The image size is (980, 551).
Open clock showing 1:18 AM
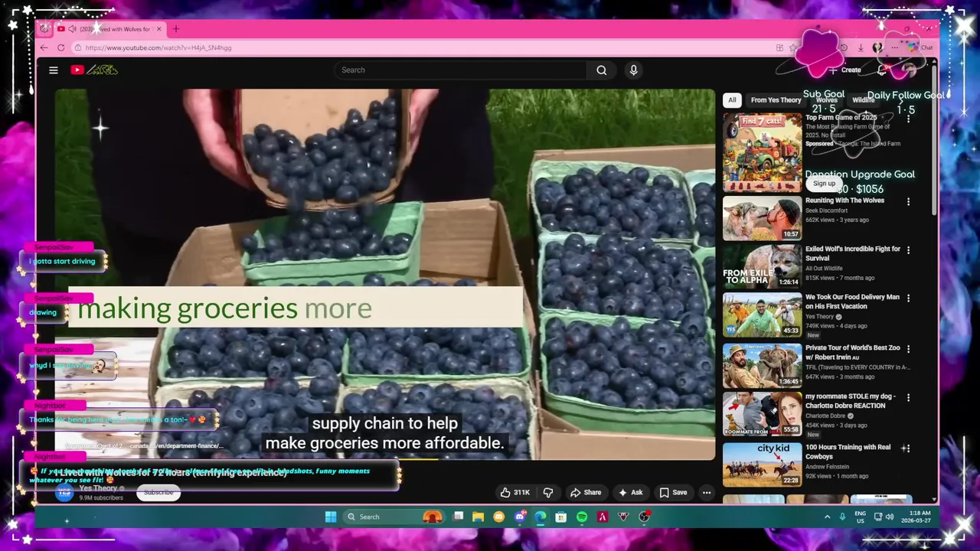[915, 517]
